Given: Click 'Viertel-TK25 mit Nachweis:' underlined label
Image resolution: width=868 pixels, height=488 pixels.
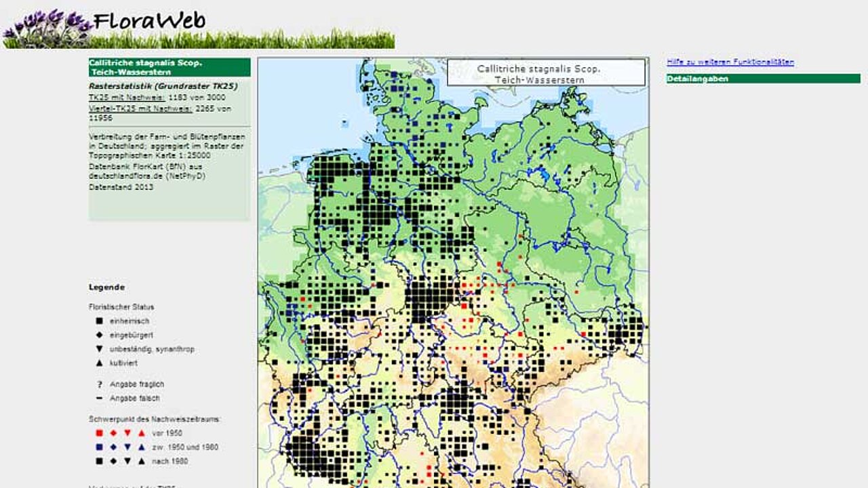Looking at the screenshot, I should [140, 108].
